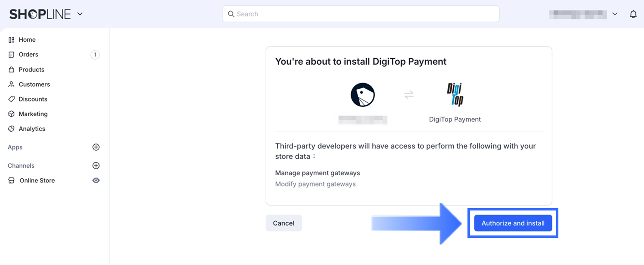Click the DigiTop logo
The image size is (644, 265).
coord(455,95)
